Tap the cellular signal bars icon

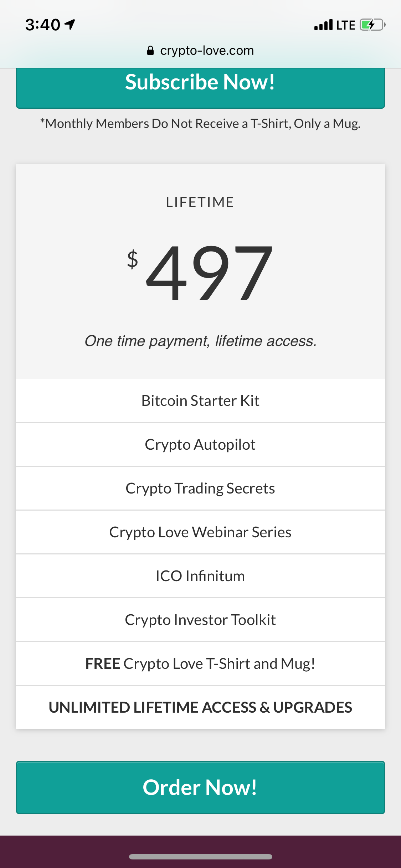323,25
